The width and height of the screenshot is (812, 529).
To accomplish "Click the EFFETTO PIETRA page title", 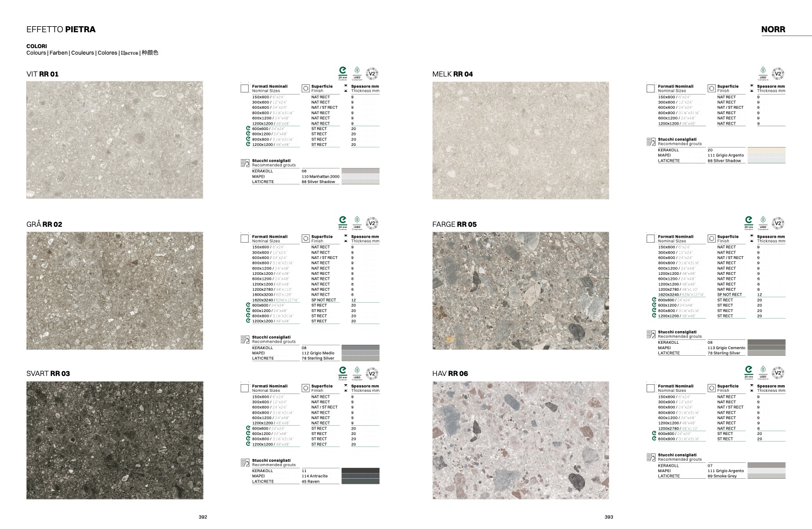I will (x=61, y=30).
